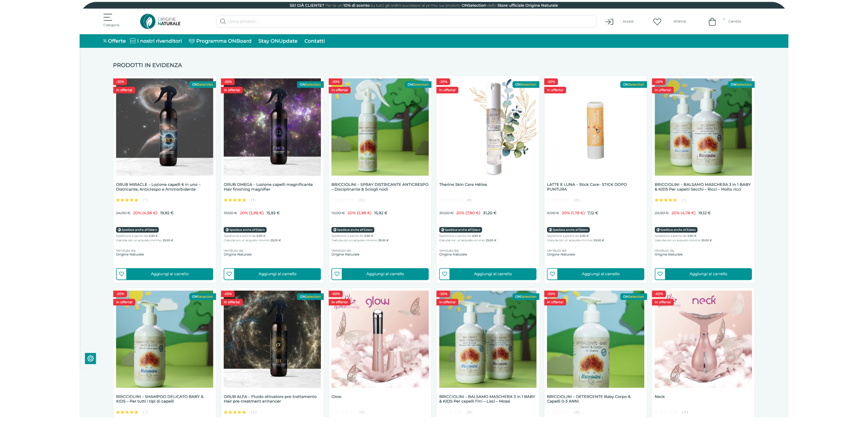868x446 pixels.
Task: Click star rating of Shampoo Delicato Baby
Action: pos(127,412)
